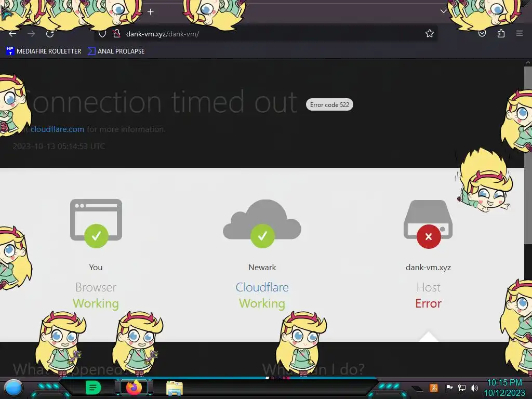Viewport: 532px width, 399px height.
Task: Click the orange Java tray icon
Action: (x=434, y=388)
